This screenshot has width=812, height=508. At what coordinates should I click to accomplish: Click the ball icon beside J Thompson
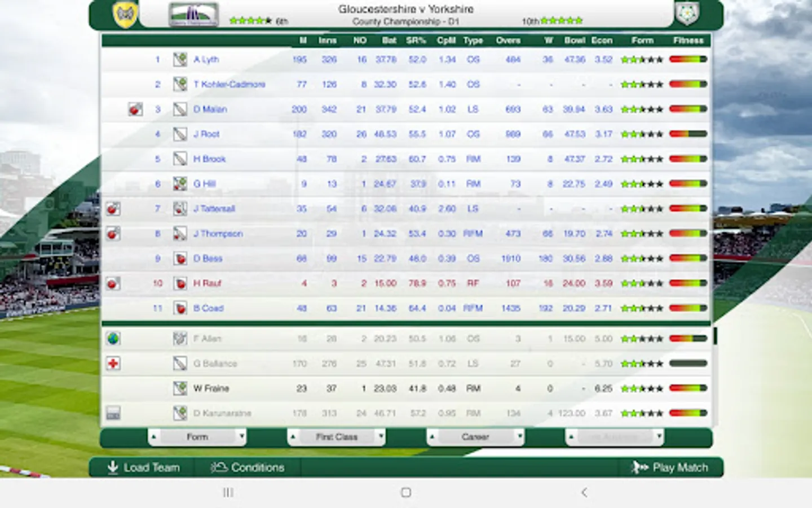tap(113, 233)
